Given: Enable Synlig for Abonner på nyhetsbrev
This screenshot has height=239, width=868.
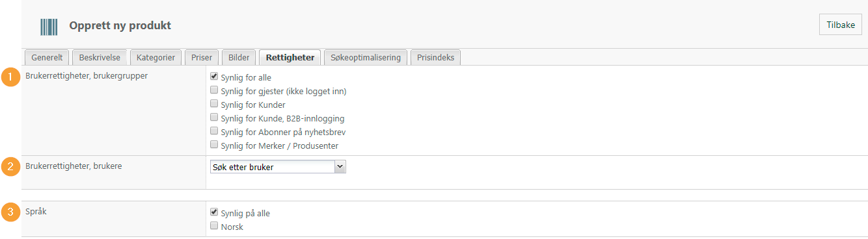Looking at the screenshot, I should (214, 131).
